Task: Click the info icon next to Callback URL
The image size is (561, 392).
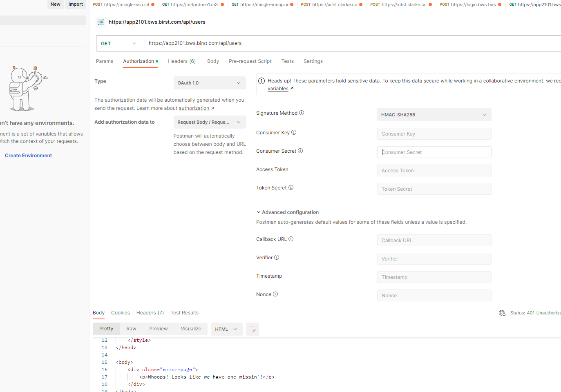Action: [291, 239]
